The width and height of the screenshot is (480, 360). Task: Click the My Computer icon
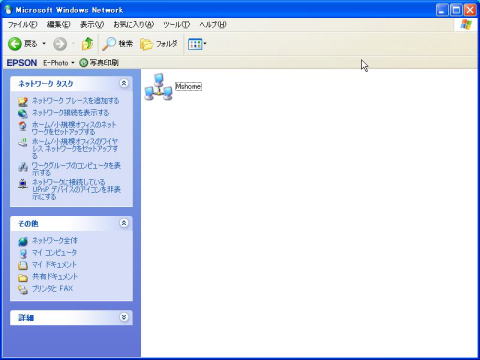point(23,253)
